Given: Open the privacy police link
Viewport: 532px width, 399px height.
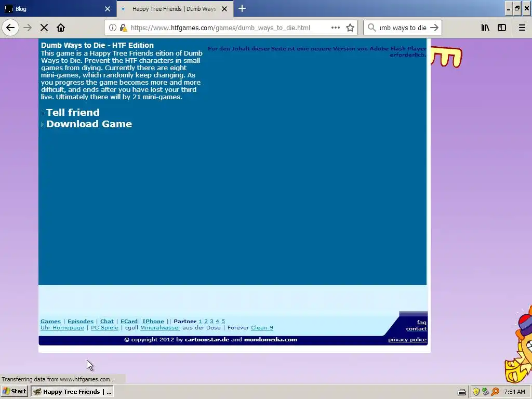Looking at the screenshot, I should [x=407, y=340].
